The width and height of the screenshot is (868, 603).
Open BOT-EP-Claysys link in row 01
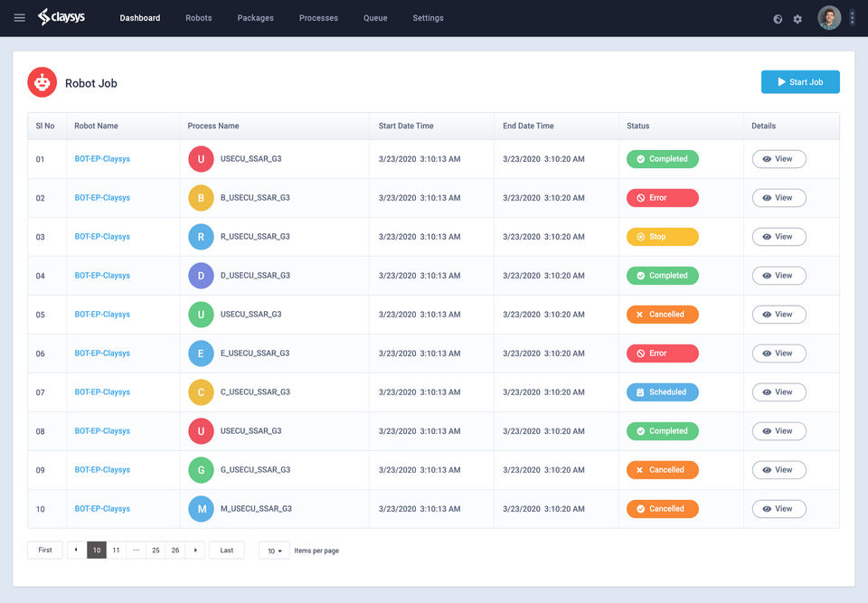point(102,159)
